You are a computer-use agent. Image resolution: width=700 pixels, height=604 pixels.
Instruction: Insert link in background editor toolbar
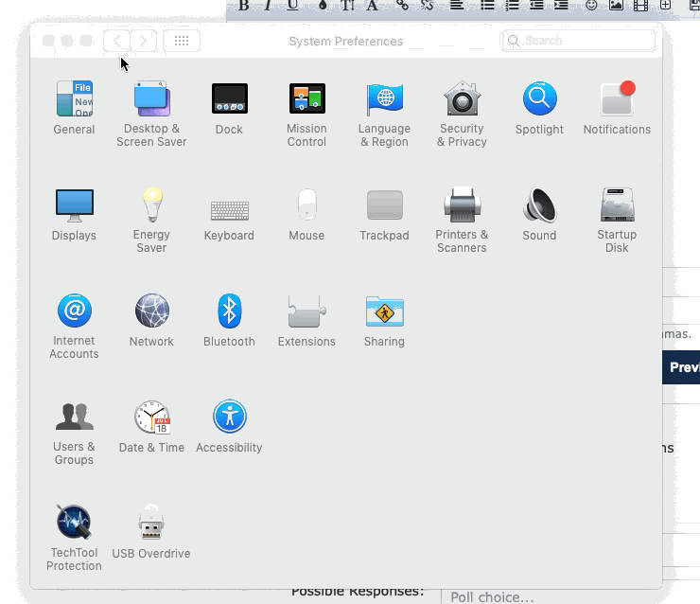(403, 6)
